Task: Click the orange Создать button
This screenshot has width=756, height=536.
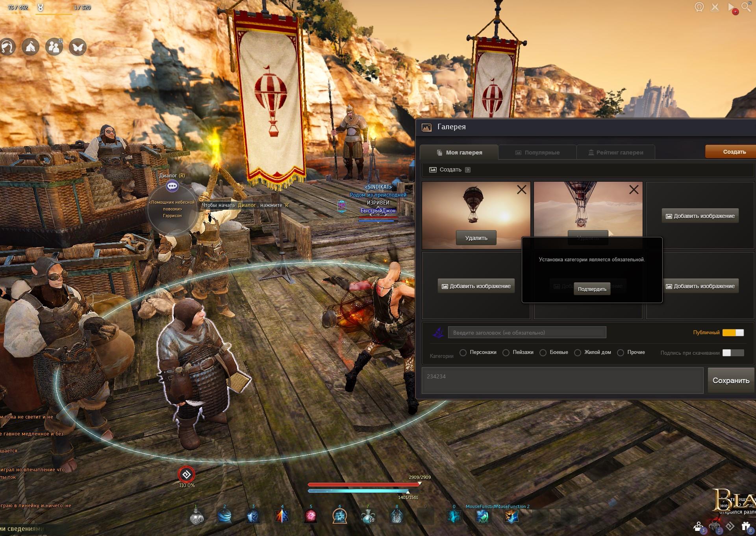Action: pos(730,152)
